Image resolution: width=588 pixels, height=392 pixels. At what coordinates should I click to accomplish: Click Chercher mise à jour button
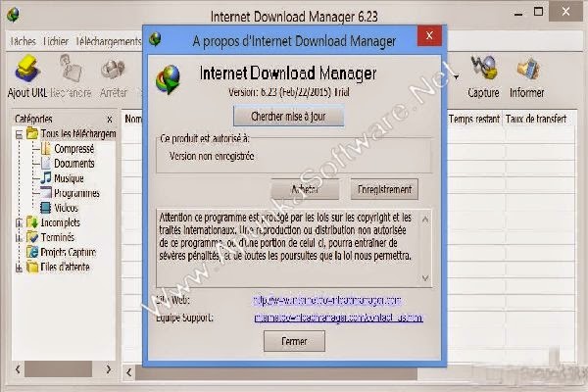(288, 117)
